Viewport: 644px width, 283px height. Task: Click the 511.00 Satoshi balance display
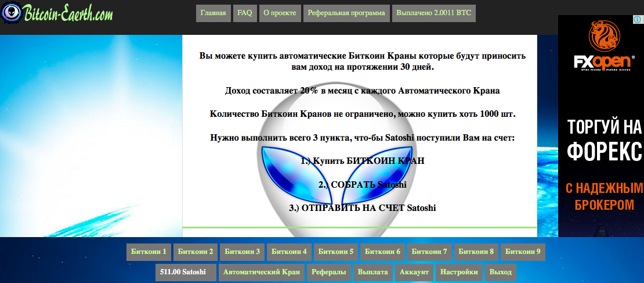click(x=186, y=273)
